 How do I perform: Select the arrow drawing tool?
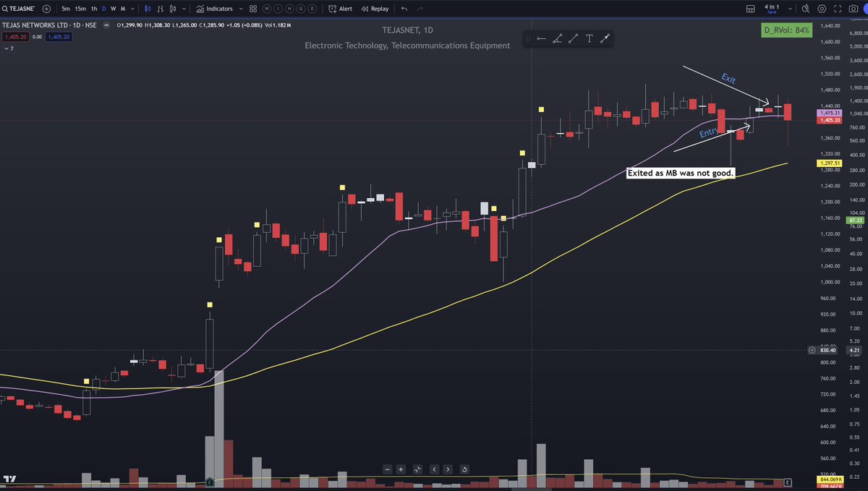pos(605,39)
